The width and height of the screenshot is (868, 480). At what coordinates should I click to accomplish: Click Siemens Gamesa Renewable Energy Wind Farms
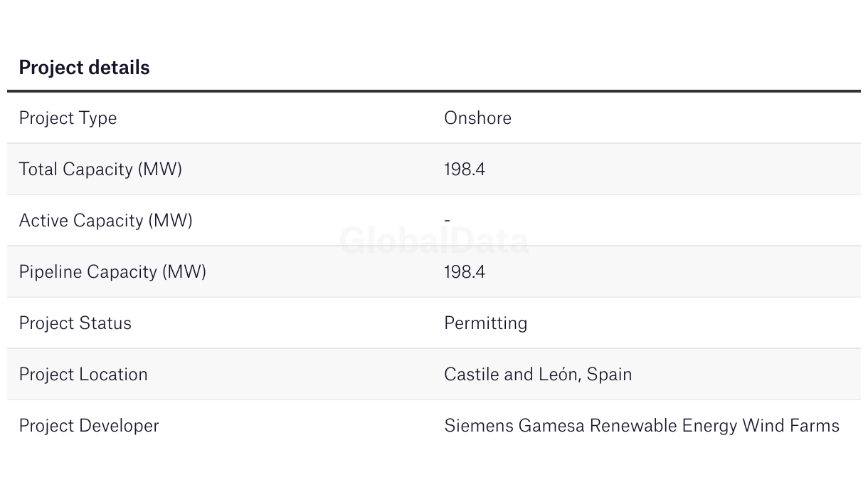[642, 426]
